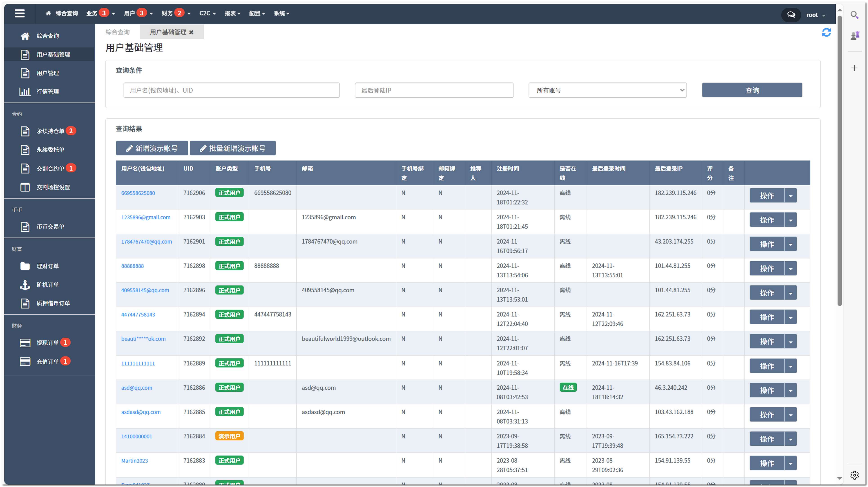Switch to the 综合查询 tab
This screenshot has width=868, height=487.
tap(118, 32)
